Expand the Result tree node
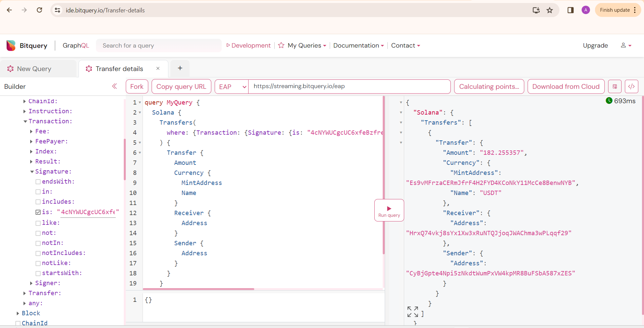 click(31, 161)
